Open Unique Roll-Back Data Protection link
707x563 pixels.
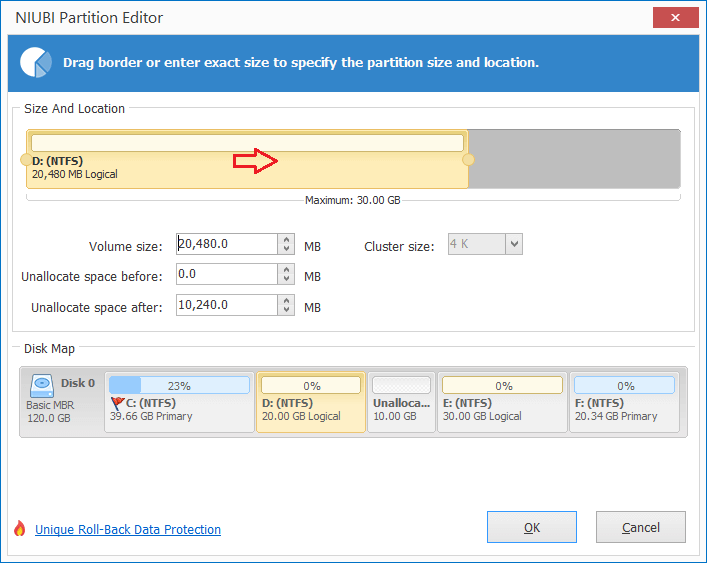pos(128,529)
